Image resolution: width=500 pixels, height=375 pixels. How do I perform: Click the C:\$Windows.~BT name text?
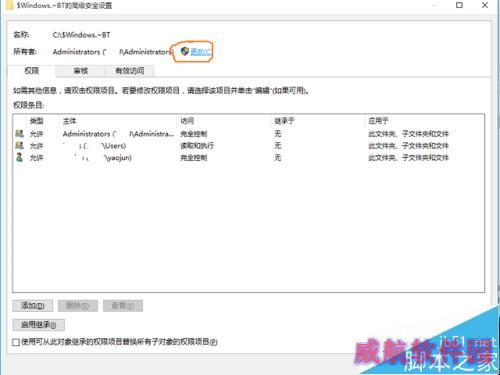coord(81,35)
